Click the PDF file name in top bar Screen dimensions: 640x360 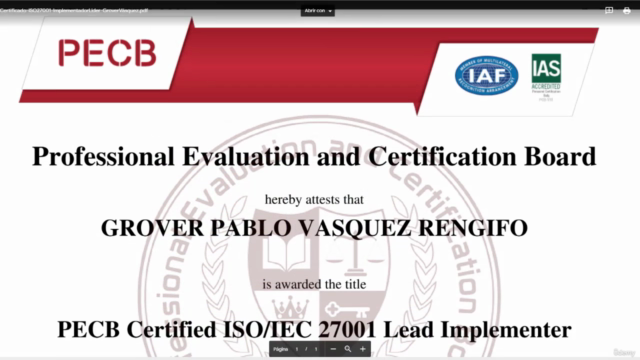coord(74,11)
